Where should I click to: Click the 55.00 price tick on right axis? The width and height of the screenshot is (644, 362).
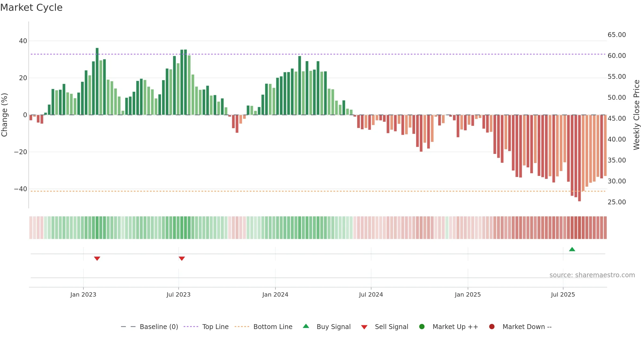pos(617,77)
